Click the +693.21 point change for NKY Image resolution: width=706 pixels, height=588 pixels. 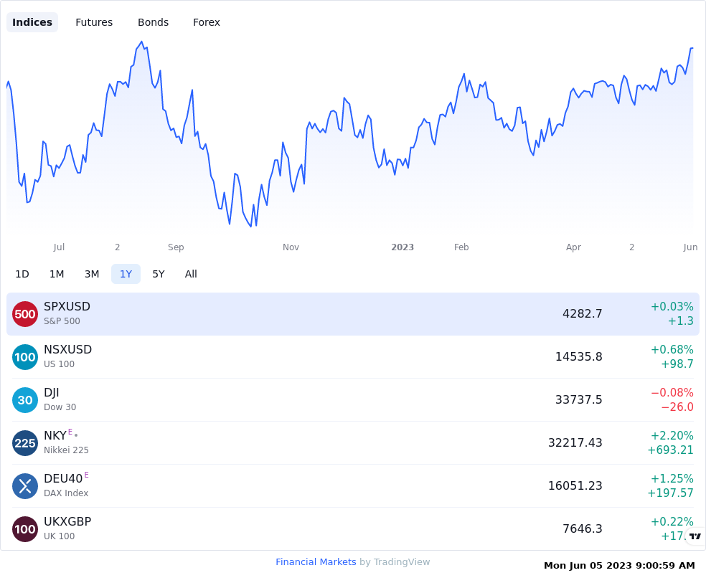point(670,450)
